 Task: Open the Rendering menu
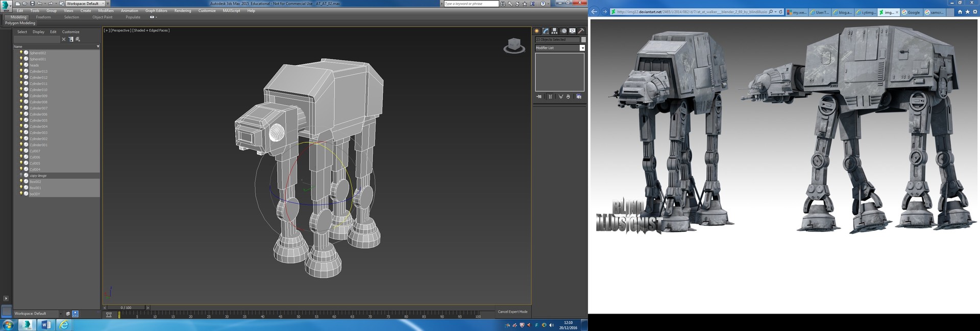[x=182, y=11]
